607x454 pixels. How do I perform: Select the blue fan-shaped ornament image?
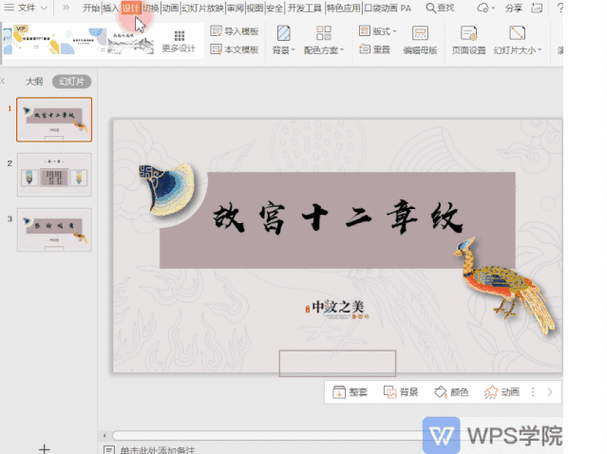pos(167,189)
